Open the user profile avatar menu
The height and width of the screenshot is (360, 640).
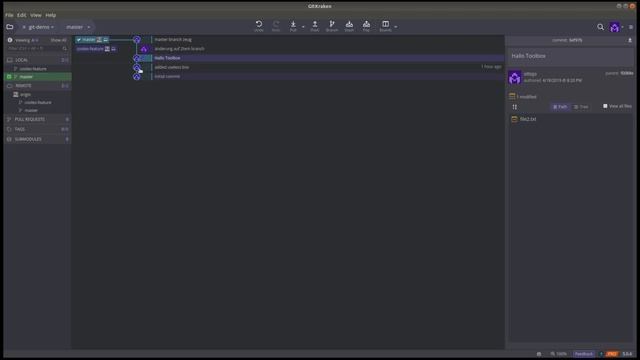click(x=615, y=27)
